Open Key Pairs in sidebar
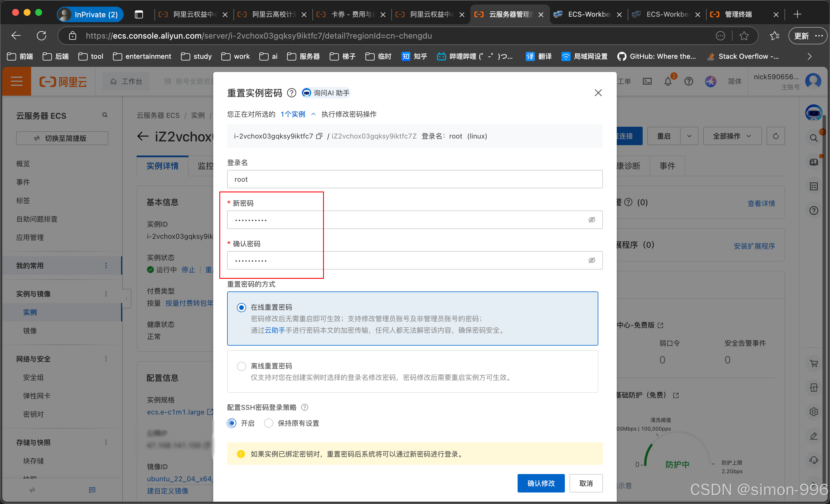Image resolution: width=830 pixels, height=504 pixels. pos(33,414)
